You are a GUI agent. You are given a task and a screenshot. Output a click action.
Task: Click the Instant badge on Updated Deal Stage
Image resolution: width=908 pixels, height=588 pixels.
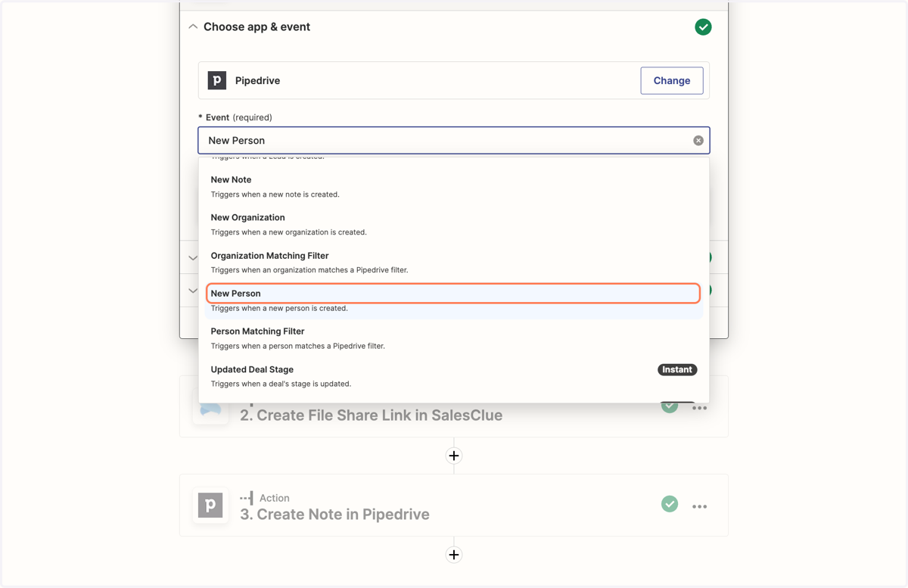(x=677, y=369)
